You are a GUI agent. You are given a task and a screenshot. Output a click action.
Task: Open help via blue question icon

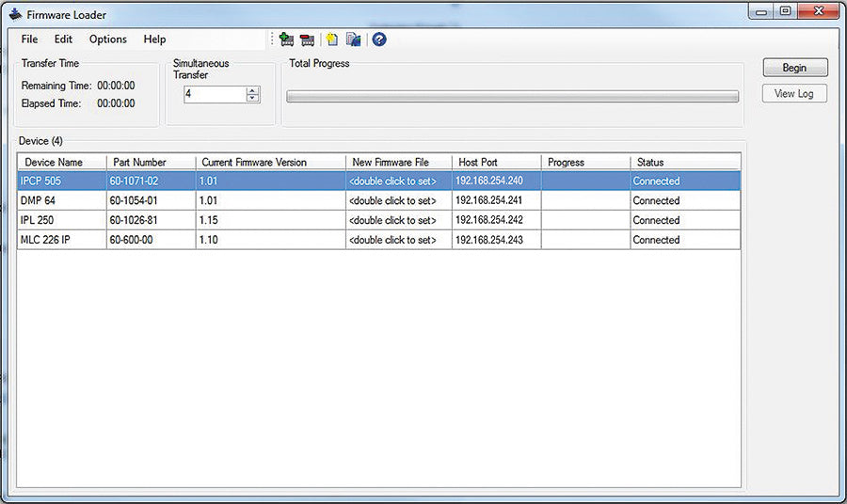tap(379, 39)
